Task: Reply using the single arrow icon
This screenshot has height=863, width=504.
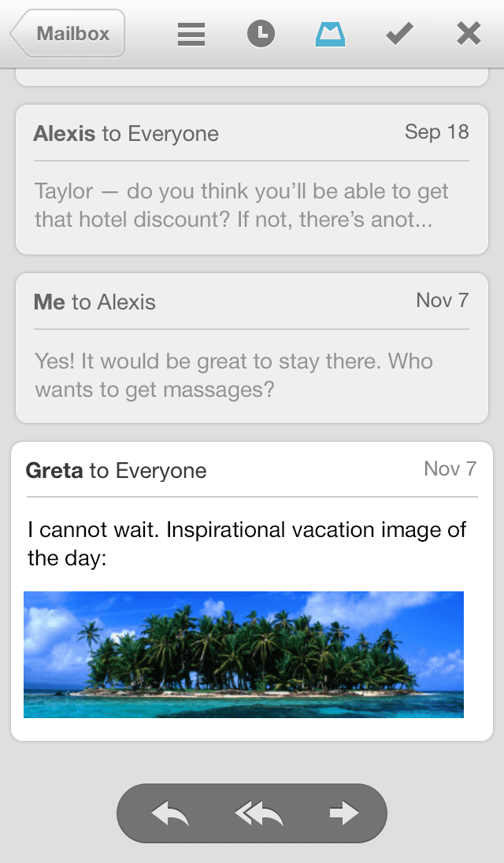Action: click(170, 813)
